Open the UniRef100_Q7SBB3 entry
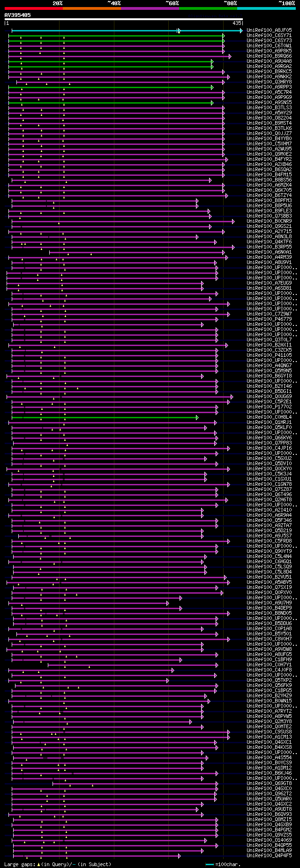 point(269,216)
